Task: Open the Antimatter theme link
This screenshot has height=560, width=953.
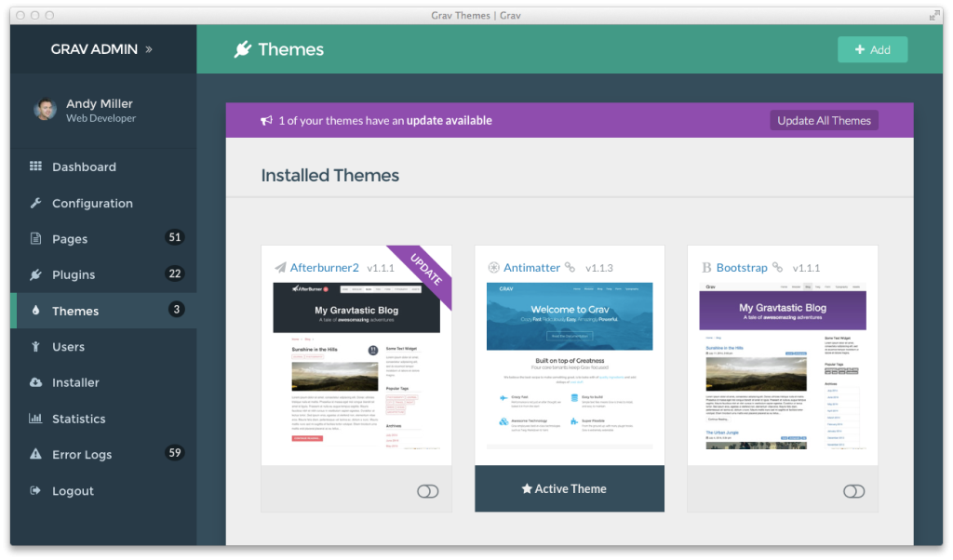Action: pyautogui.click(x=531, y=267)
